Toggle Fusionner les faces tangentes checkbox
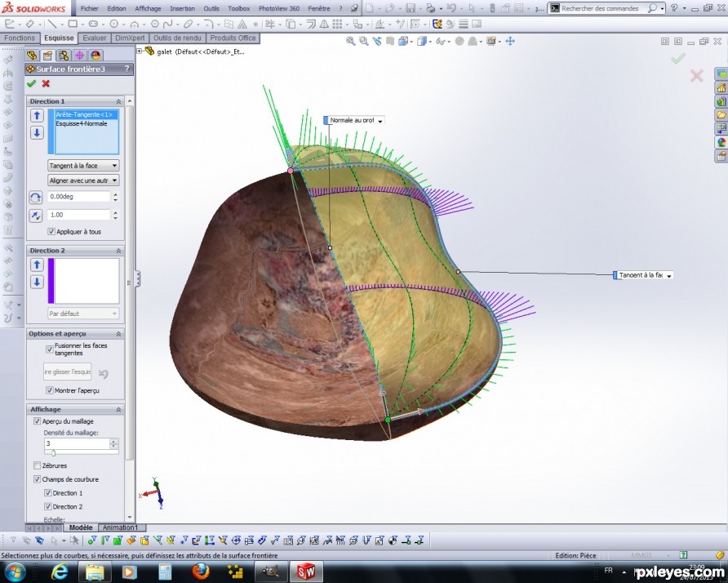Screen dimensions: 728x583 (50, 349)
